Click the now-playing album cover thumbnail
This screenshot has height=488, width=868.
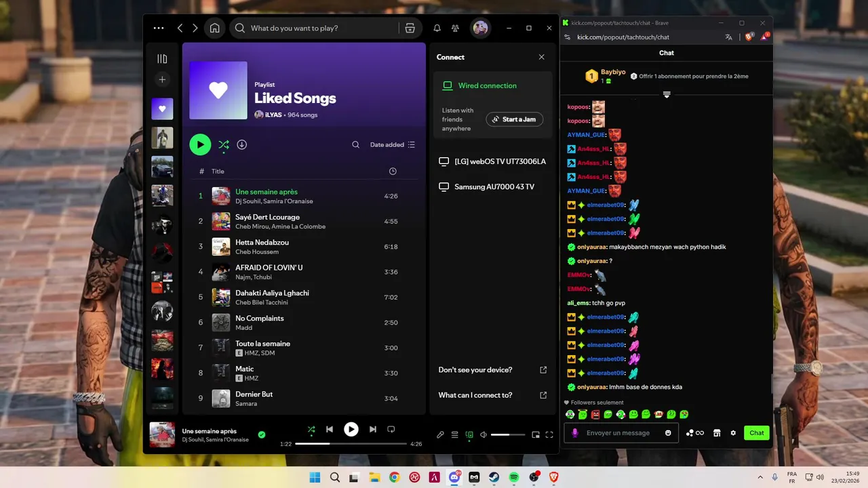tap(162, 434)
